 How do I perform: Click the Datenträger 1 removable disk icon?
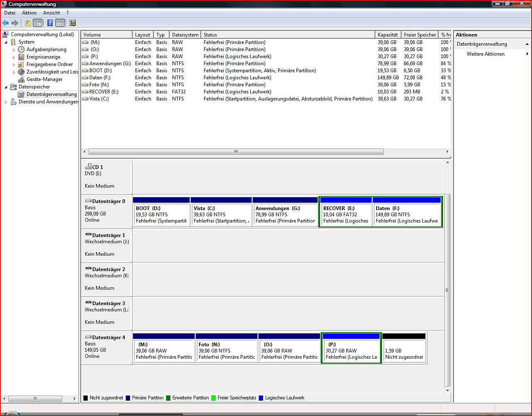point(88,235)
